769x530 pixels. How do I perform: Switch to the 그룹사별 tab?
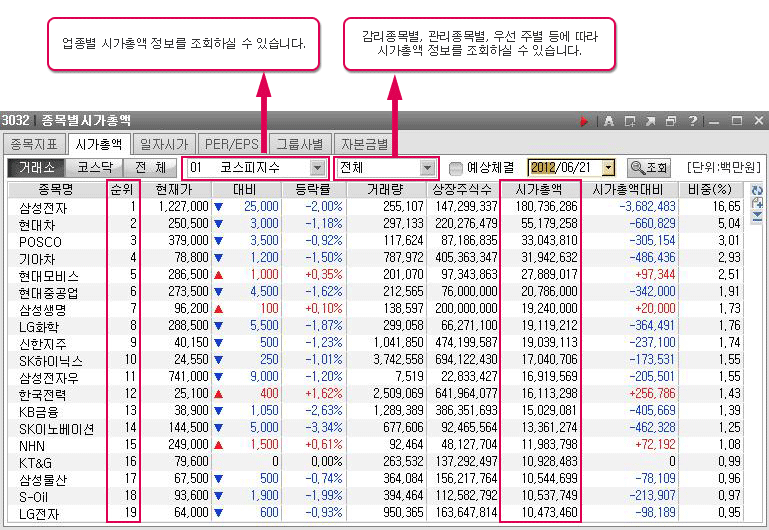point(300,144)
